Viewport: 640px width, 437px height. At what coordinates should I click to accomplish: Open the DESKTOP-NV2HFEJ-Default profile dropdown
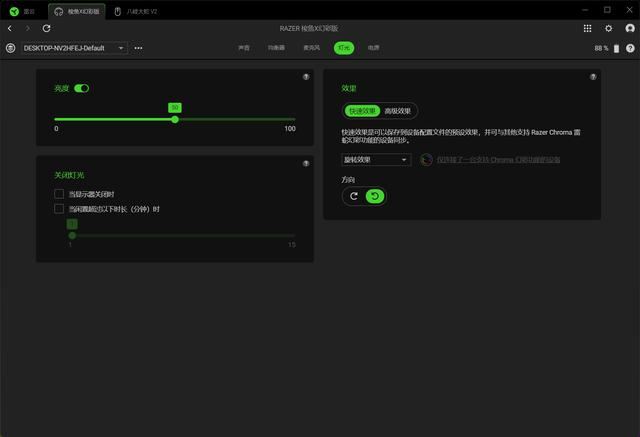(74, 47)
